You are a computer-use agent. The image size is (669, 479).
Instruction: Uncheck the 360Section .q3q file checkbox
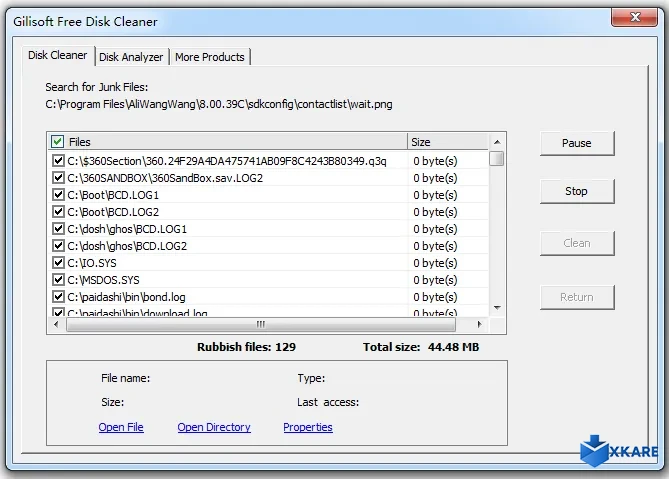pyautogui.click(x=58, y=161)
